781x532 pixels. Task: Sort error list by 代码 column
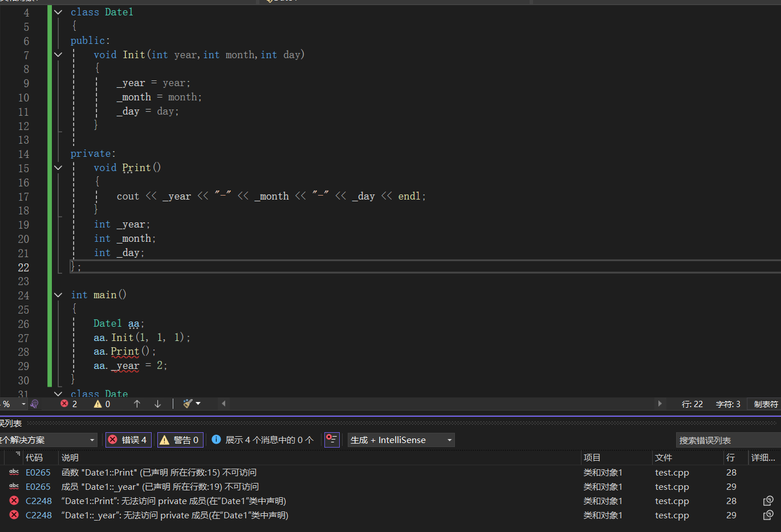pyautogui.click(x=34, y=457)
